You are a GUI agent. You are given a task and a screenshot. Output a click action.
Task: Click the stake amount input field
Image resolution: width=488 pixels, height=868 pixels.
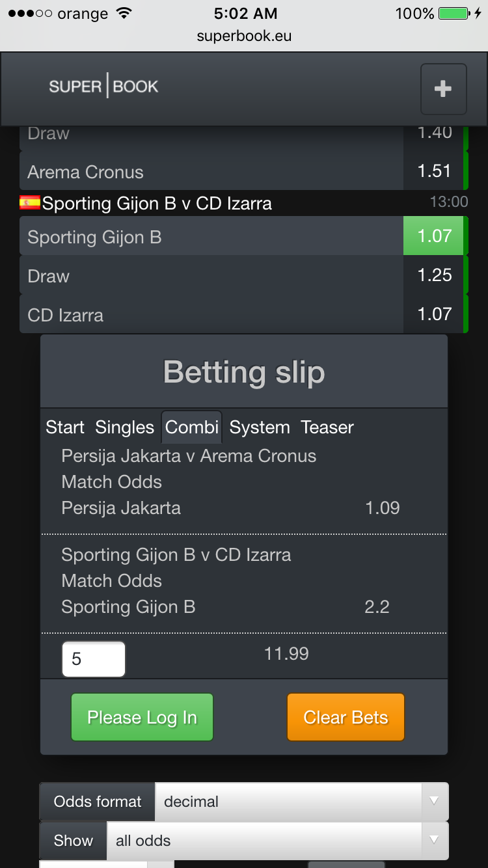(93, 659)
